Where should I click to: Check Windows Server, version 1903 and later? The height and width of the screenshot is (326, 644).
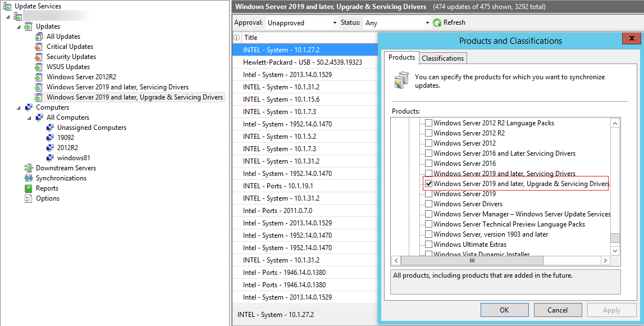[x=428, y=234]
